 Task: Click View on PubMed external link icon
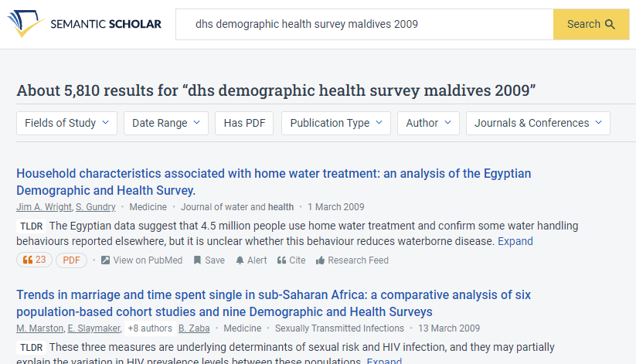105,260
